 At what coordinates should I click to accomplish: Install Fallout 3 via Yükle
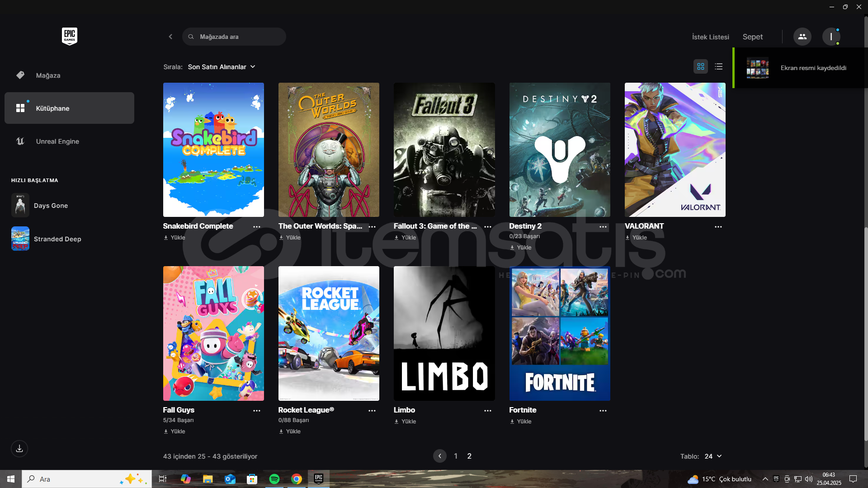405,238
